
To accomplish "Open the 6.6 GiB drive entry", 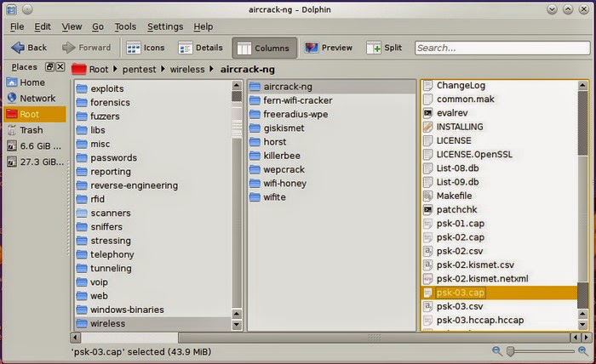I will pyautogui.click(x=35, y=146).
